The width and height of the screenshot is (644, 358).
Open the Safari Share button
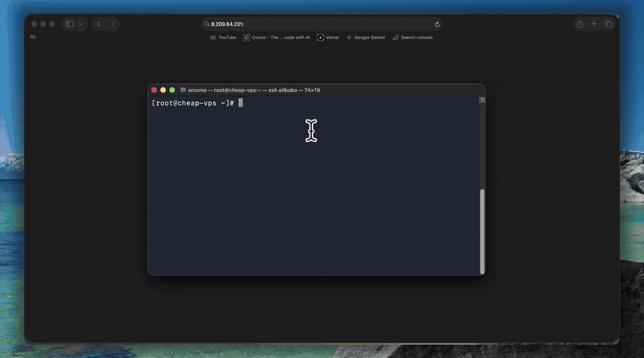pyautogui.click(x=580, y=24)
